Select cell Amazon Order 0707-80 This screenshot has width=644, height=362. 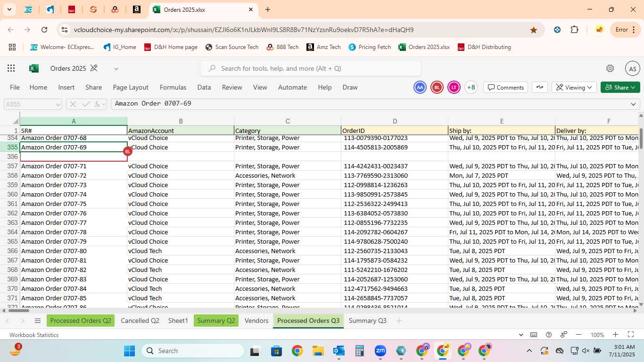pos(74,251)
